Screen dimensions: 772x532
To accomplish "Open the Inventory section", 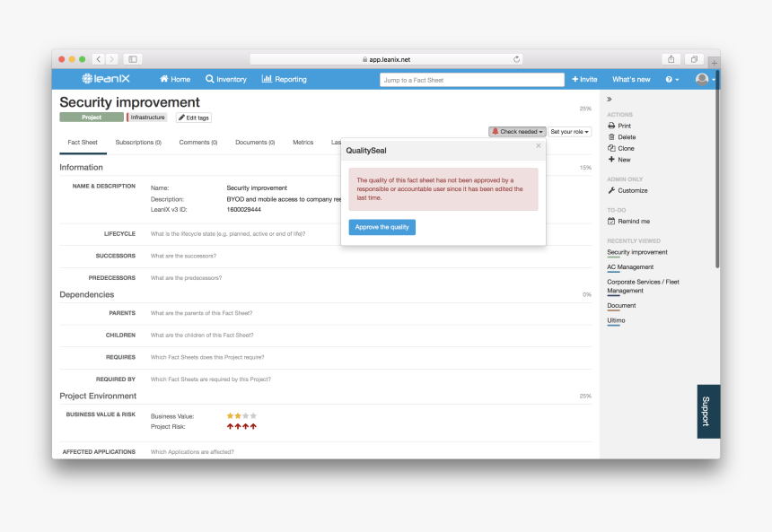I will (x=226, y=79).
